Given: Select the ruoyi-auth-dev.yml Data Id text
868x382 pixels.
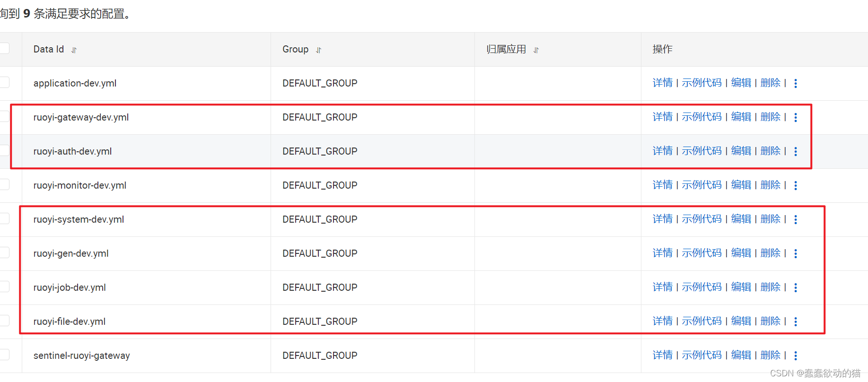Looking at the screenshot, I should click(x=72, y=151).
